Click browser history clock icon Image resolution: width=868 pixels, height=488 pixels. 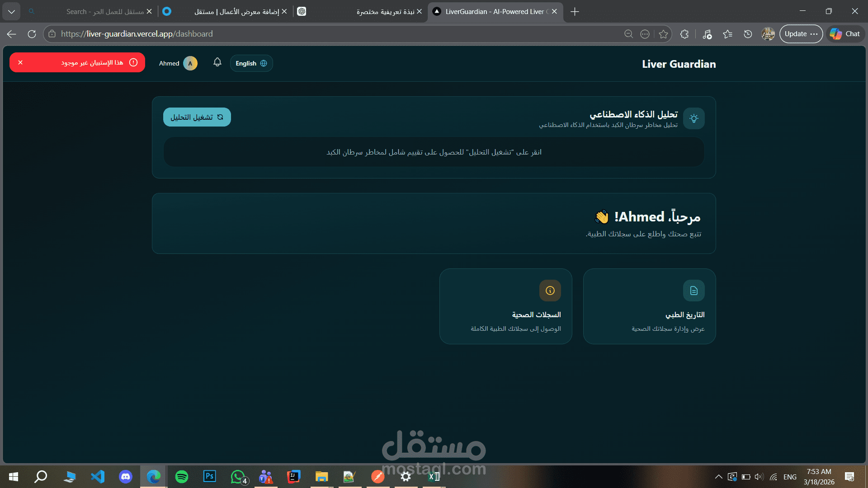click(x=748, y=34)
